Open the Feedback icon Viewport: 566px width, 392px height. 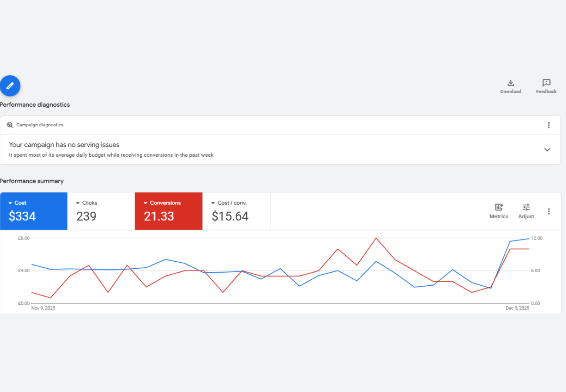546,83
